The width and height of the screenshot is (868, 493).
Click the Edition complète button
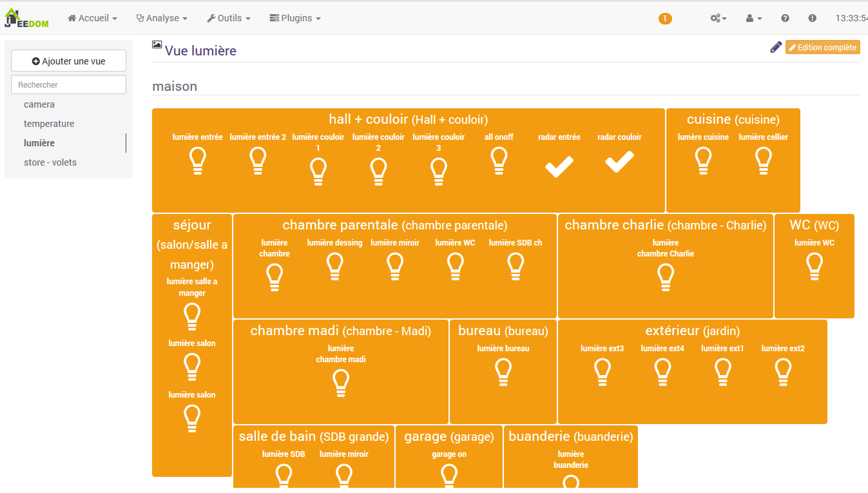[823, 48]
